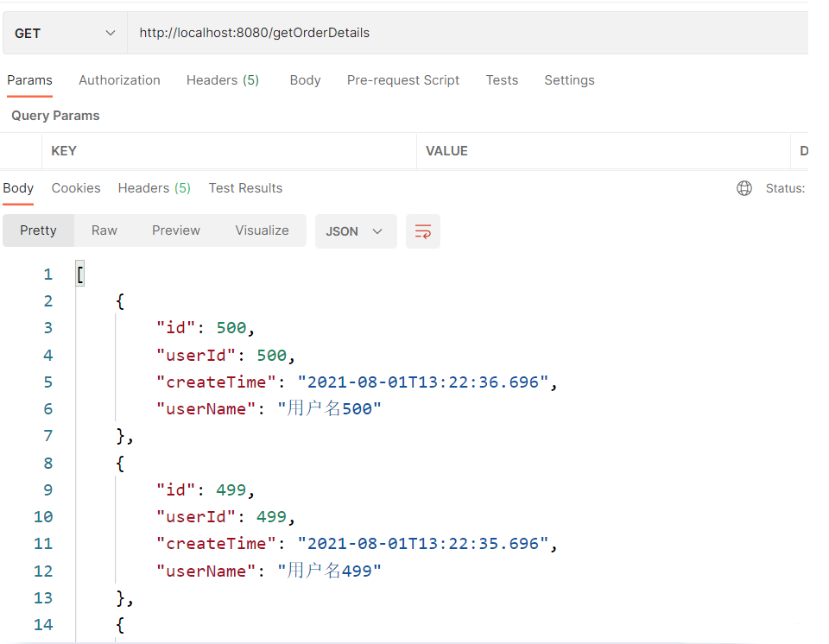The height and width of the screenshot is (644, 829).
Task: Open the JSON format dropdown
Action: click(355, 231)
